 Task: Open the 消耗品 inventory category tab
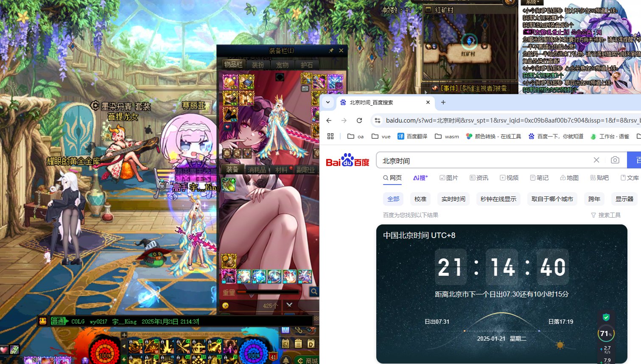tap(257, 169)
